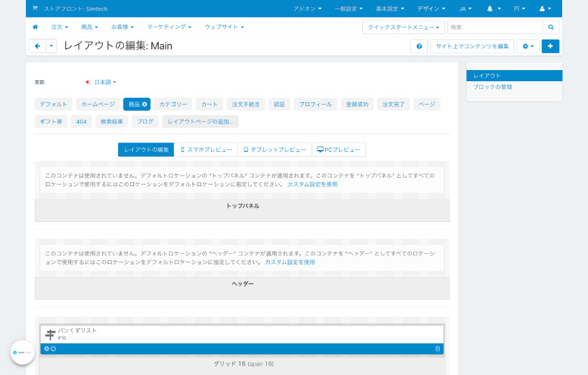Open the お客様 menu

point(123,27)
